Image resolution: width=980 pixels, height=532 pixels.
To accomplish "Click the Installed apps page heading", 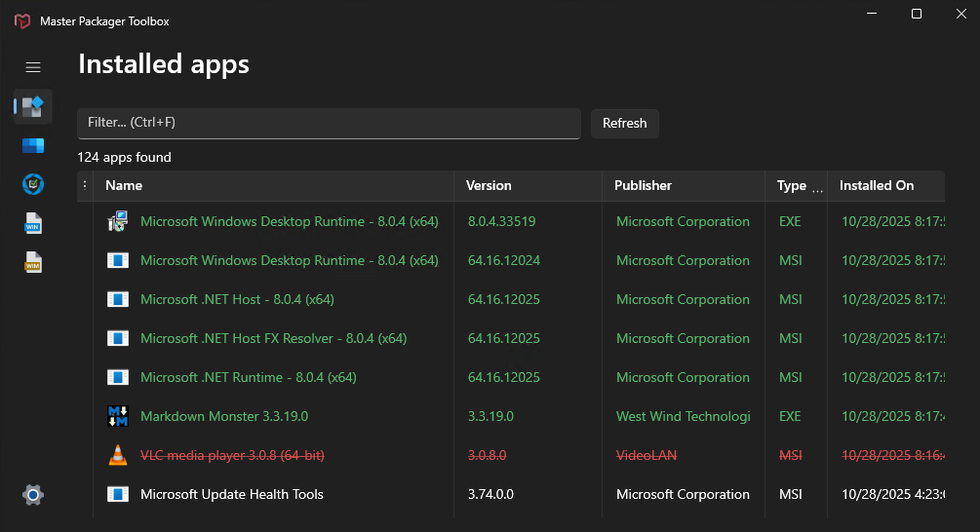I will (164, 65).
